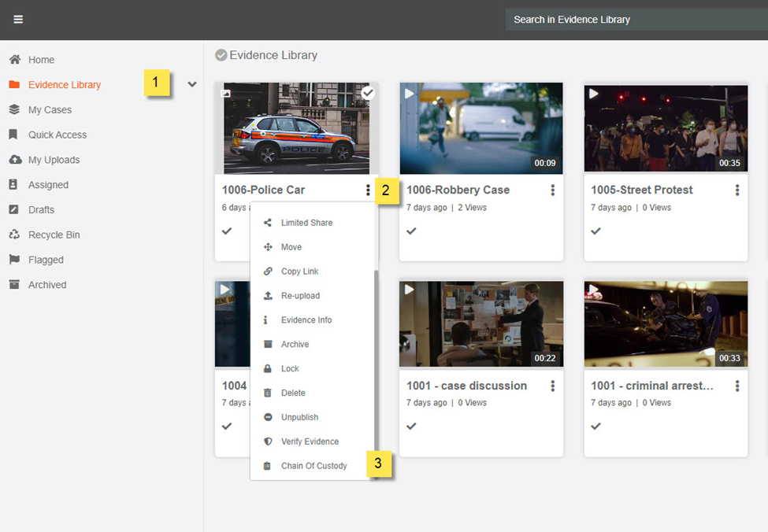Select the Flagged flag icon

click(x=16, y=260)
